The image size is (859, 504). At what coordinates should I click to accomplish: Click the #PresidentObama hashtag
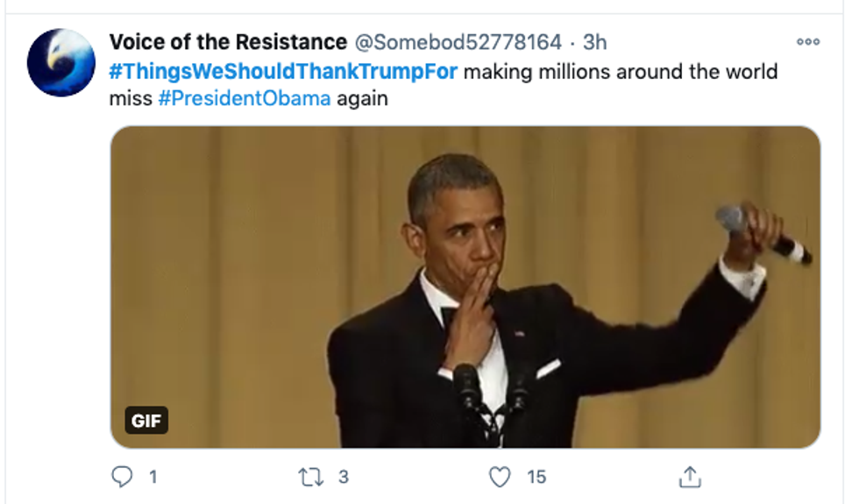(x=245, y=98)
